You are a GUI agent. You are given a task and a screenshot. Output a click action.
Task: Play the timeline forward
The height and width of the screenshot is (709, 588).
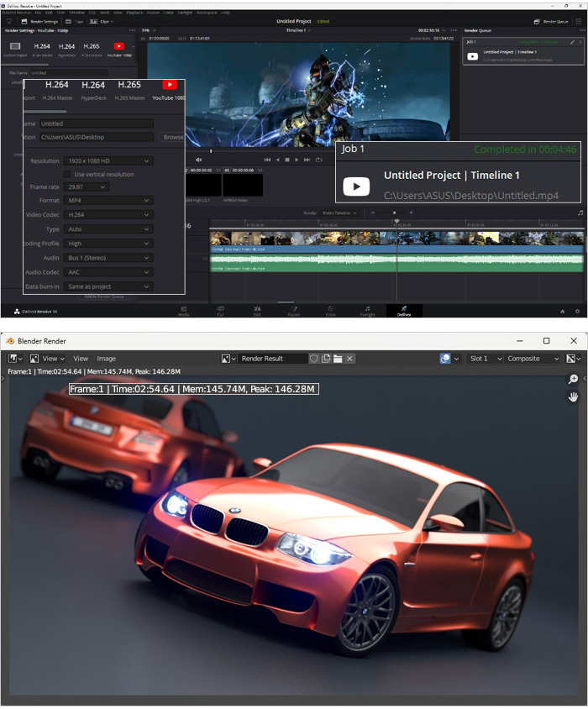point(297,160)
